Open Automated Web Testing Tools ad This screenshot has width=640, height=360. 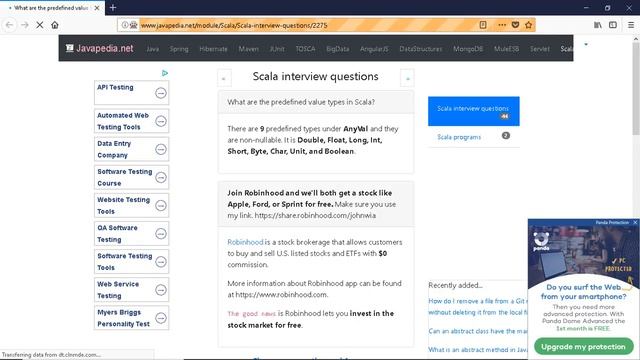point(131,121)
